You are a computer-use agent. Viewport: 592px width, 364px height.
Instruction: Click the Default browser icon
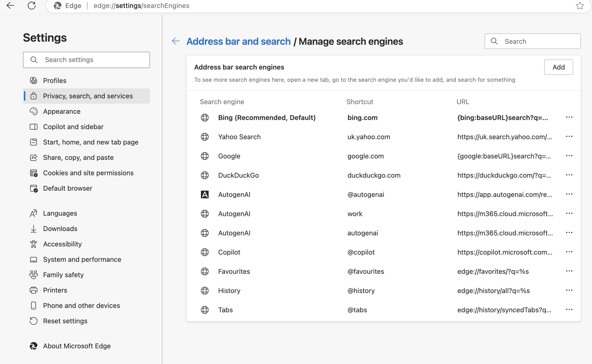34,188
